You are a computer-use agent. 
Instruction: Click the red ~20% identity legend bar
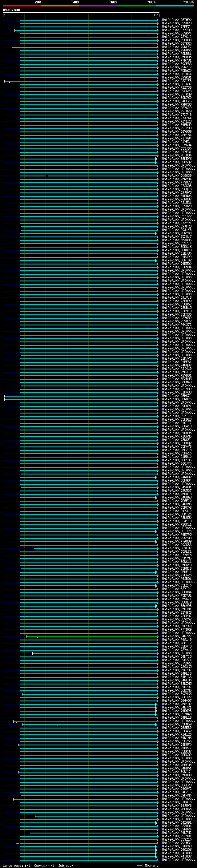coord(22,6)
